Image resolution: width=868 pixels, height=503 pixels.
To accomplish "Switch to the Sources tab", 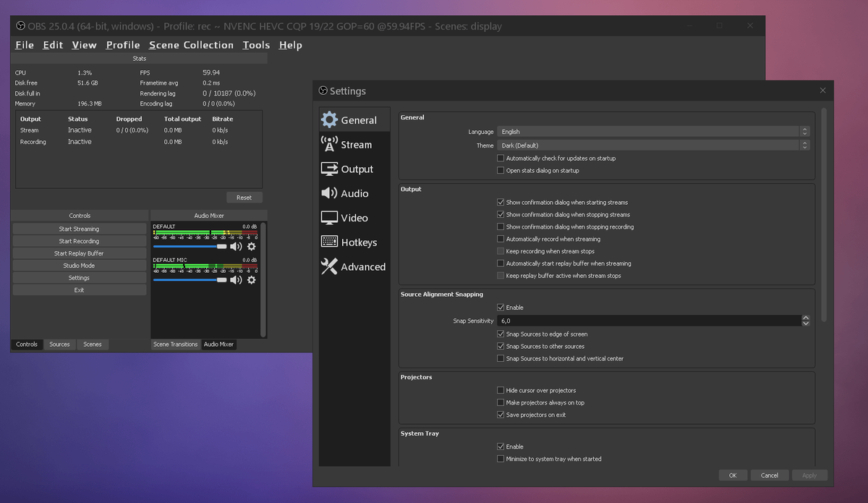I will click(59, 345).
